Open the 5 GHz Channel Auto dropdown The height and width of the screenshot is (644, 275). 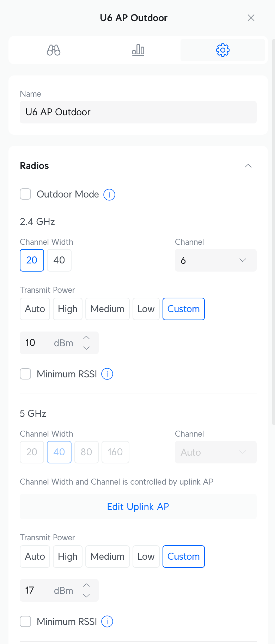(x=215, y=452)
